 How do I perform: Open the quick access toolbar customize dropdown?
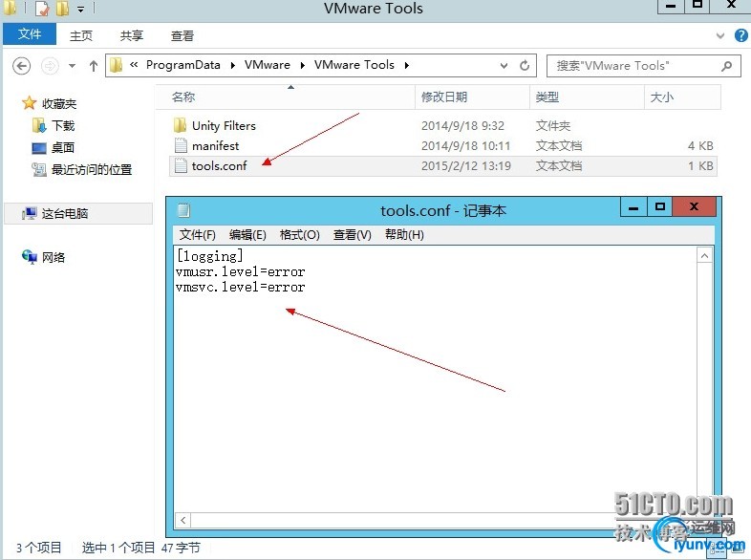[x=80, y=10]
